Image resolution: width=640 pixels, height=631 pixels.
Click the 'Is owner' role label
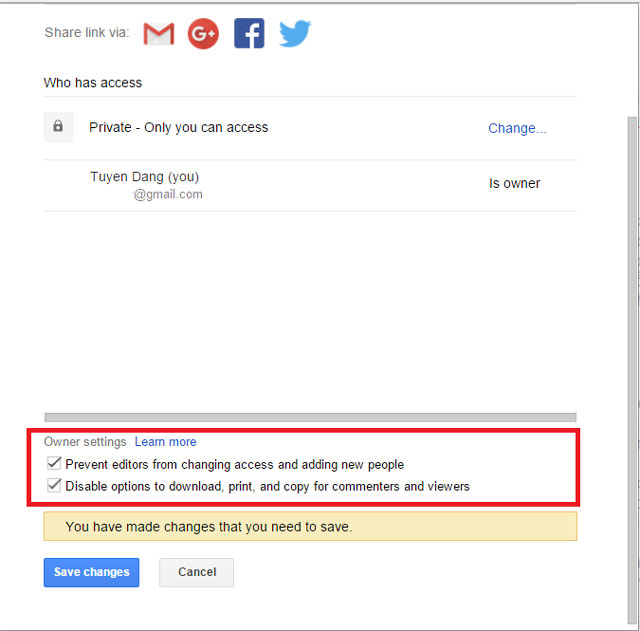[514, 184]
